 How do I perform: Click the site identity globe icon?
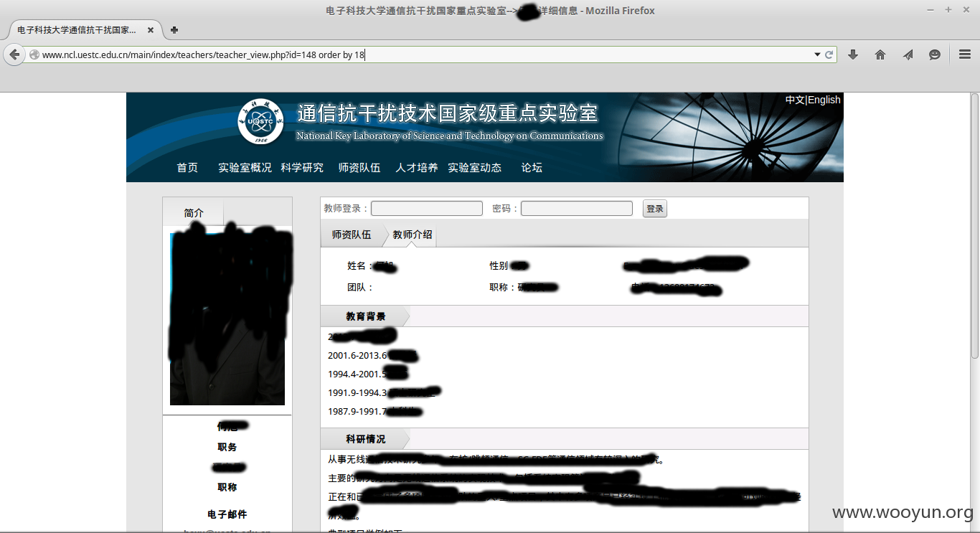click(x=34, y=55)
